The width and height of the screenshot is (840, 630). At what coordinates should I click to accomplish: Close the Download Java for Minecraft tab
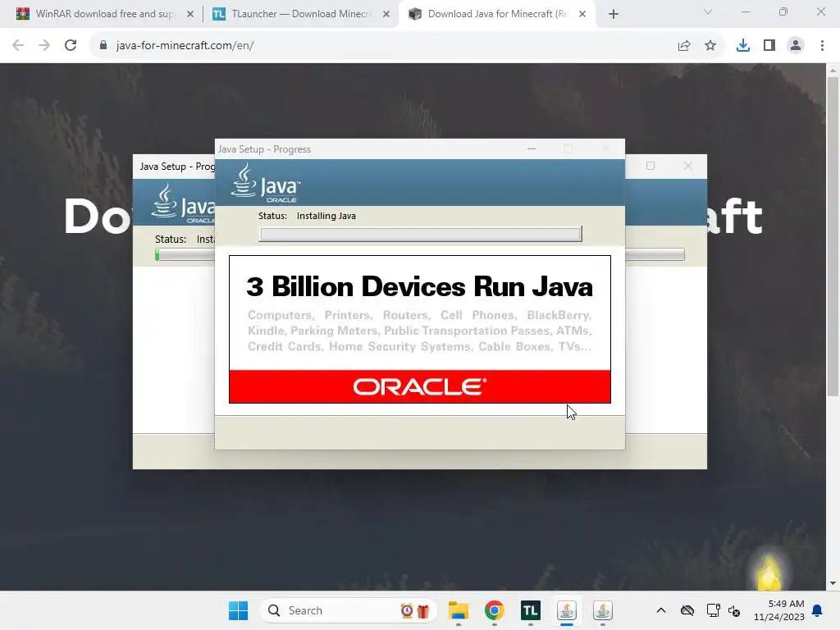coord(582,14)
